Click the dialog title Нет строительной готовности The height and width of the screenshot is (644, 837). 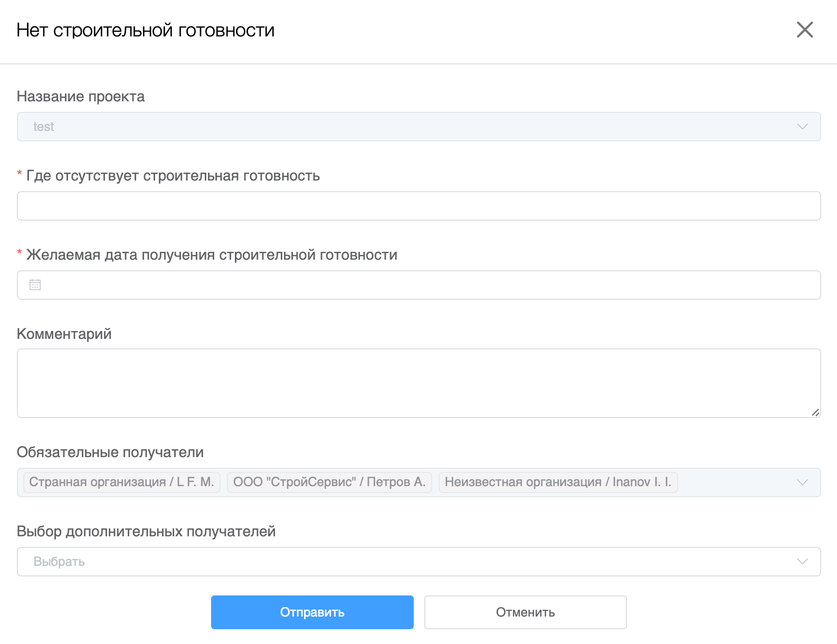click(146, 30)
